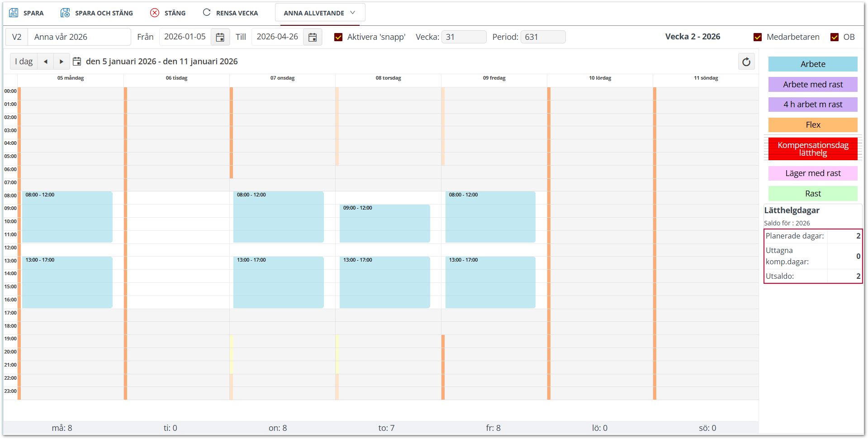
Task: Click the Spara och stäng icon
Action: pyautogui.click(x=65, y=13)
